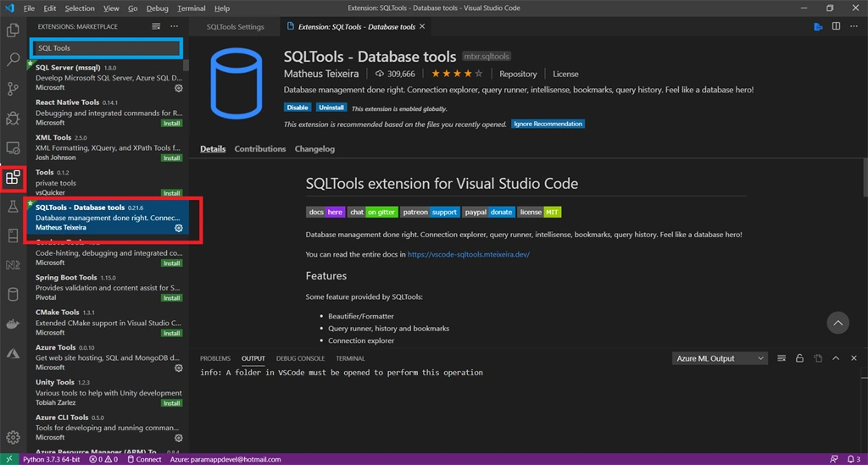868x465 pixels.
Task: Open the Remote Explorer monitor icon
Action: pyautogui.click(x=13, y=147)
